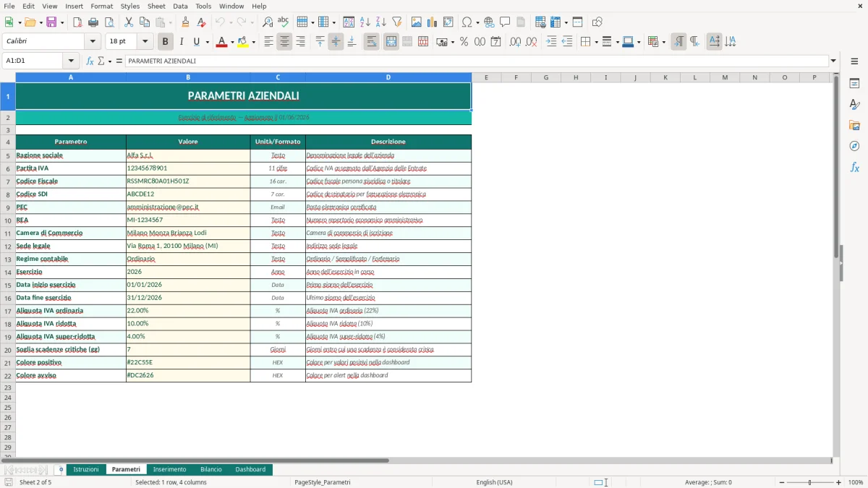The width and height of the screenshot is (868, 488).
Task: Save the document with Save icon
Action: [x=52, y=22]
